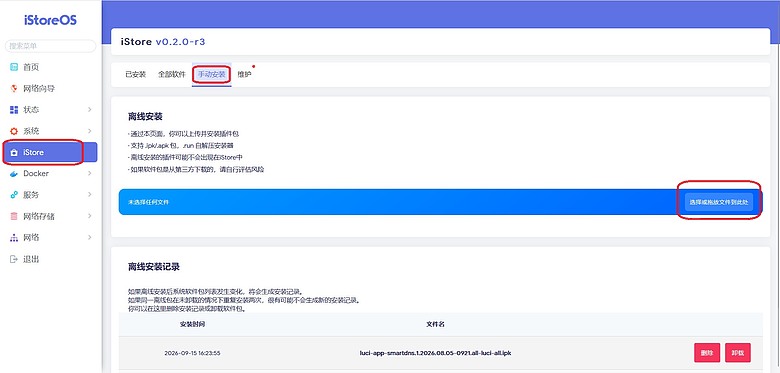The height and width of the screenshot is (373, 780).
Task: Click the install time 2026-09-15 cell
Action: click(x=192, y=353)
